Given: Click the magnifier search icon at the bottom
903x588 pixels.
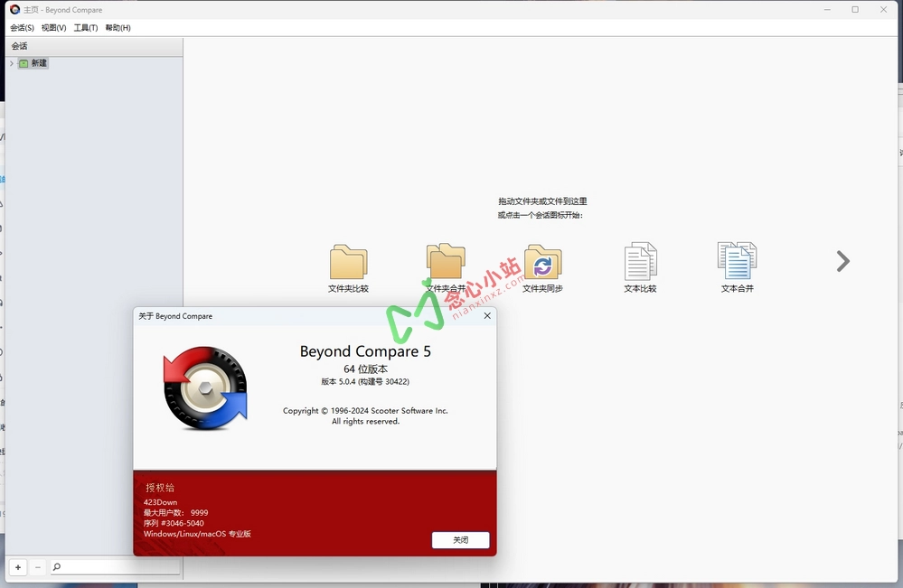Looking at the screenshot, I should click(56, 567).
